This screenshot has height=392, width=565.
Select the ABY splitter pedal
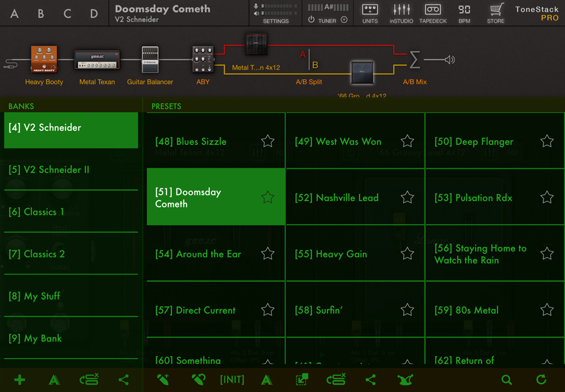pos(203,59)
